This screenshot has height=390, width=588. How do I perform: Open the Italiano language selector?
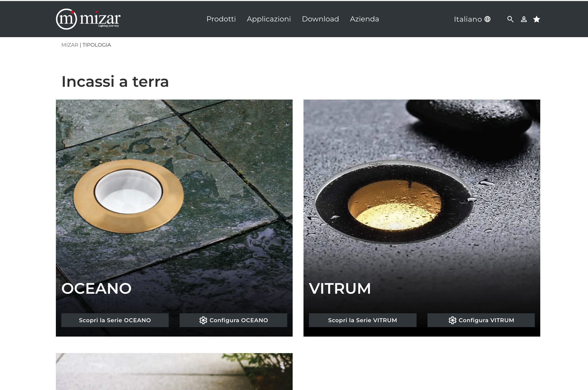pyautogui.click(x=472, y=19)
